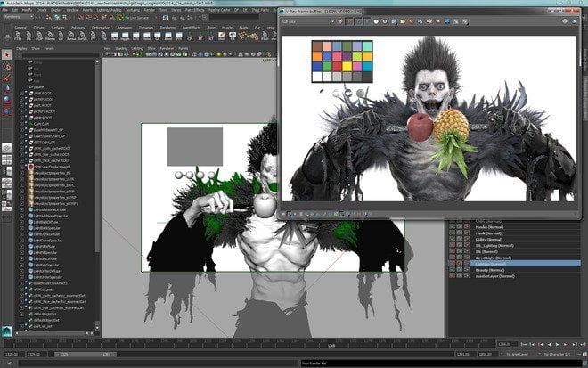Toggle visibility box of Mask render layer

pyautogui.click(x=453, y=233)
